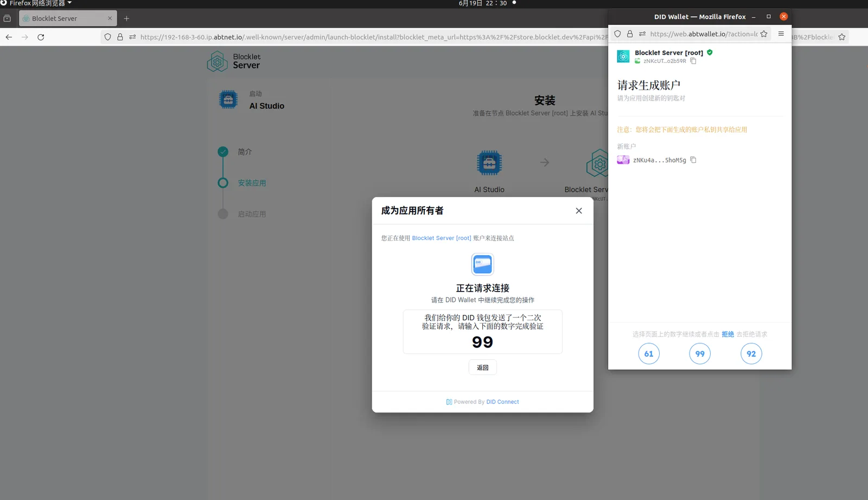This screenshot has height=500, width=868.
Task: Click the 请求生成账户 heading in DID Wallet
Action: point(649,85)
